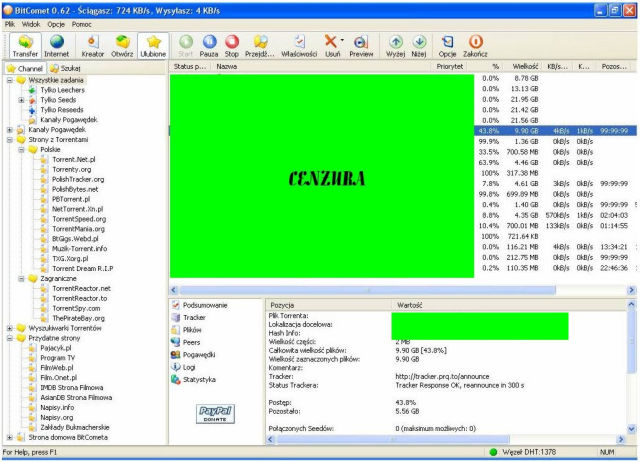This screenshot has width=640, height=462.
Task: Open the Internet toolbar button
Action: [x=57, y=45]
